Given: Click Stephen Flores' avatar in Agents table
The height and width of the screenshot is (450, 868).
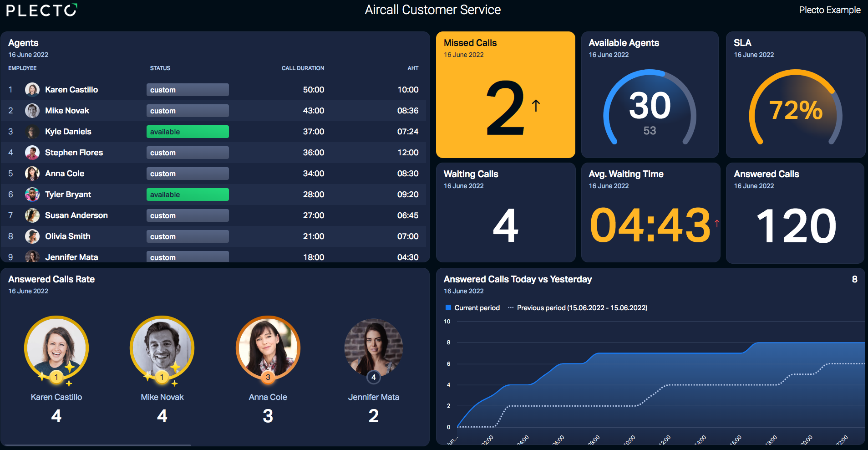Looking at the screenshot, I should [32, 153].
